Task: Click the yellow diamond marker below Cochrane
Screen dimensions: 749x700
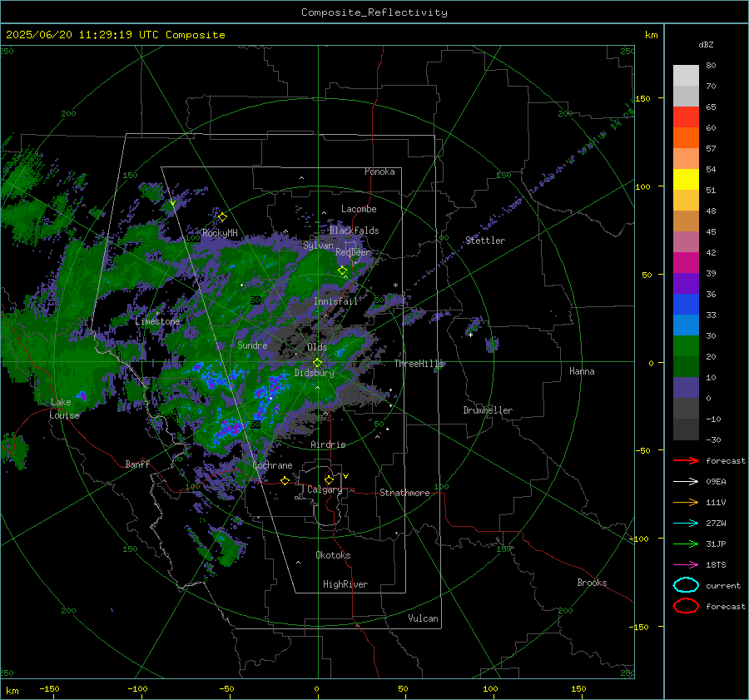Action: [285, 480]
